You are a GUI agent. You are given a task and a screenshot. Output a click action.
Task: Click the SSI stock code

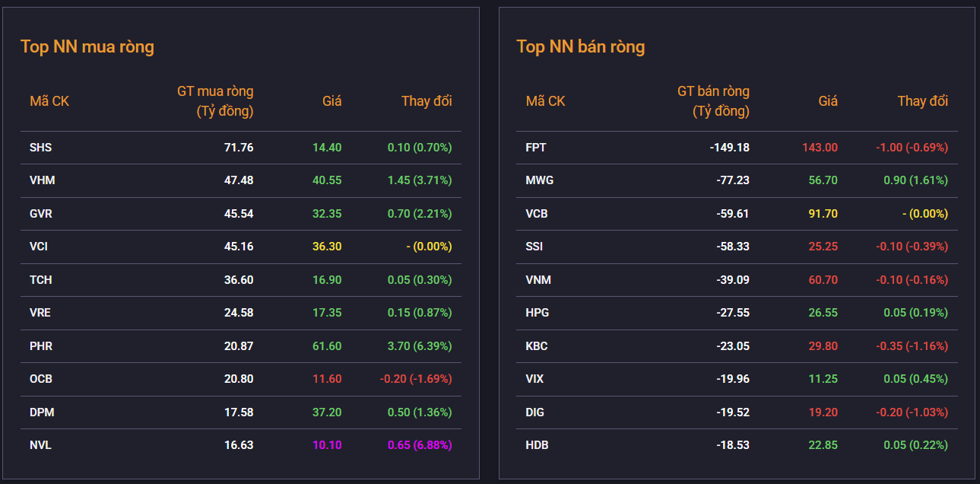pos(534,247)
